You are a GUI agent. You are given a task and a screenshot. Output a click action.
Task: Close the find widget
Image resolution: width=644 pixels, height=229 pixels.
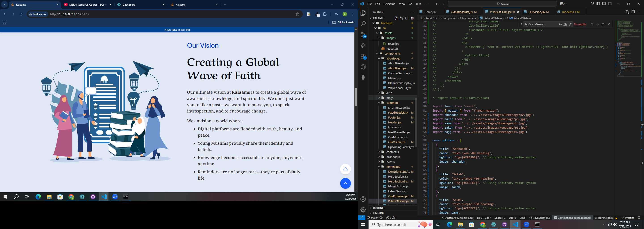coord(608,24)
